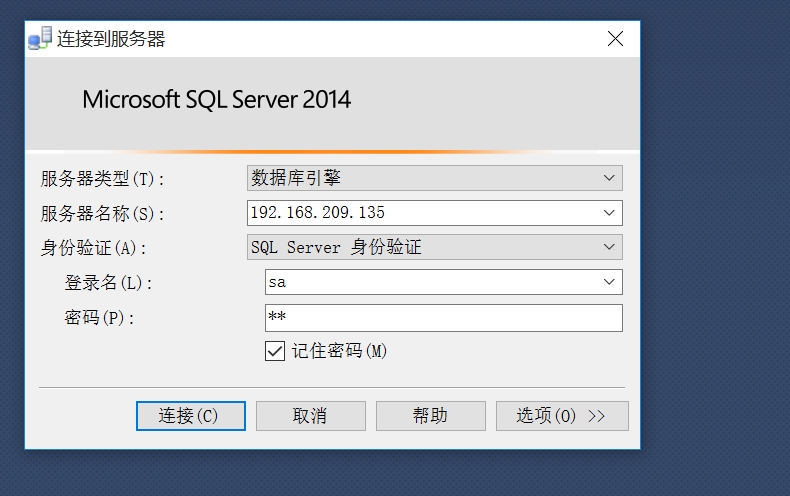Expand more settings via 选项(O) >> button
This screenshot has width=790, height=496.
tap(561, 416)
